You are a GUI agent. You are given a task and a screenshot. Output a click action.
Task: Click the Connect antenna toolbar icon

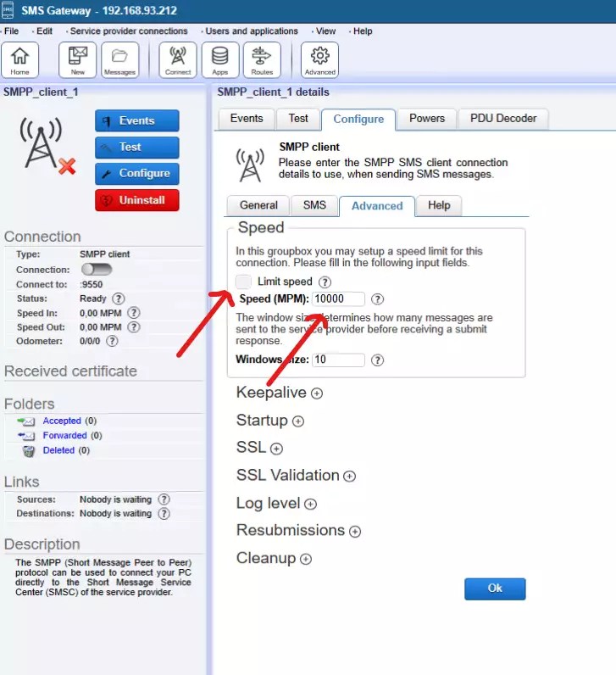pyautogui.click(x=178, y=60)
